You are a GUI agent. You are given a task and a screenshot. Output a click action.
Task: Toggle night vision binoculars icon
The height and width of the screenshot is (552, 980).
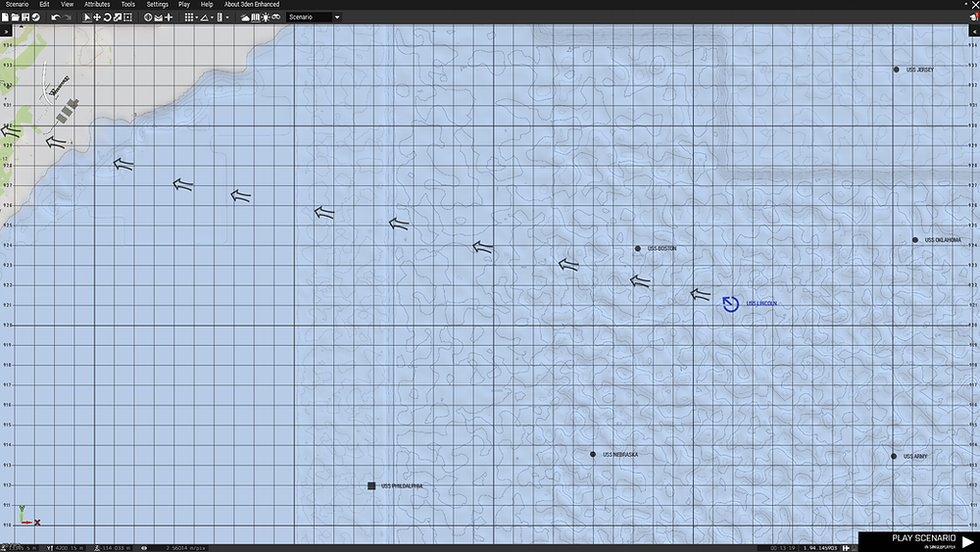click(x=276, y=18)
